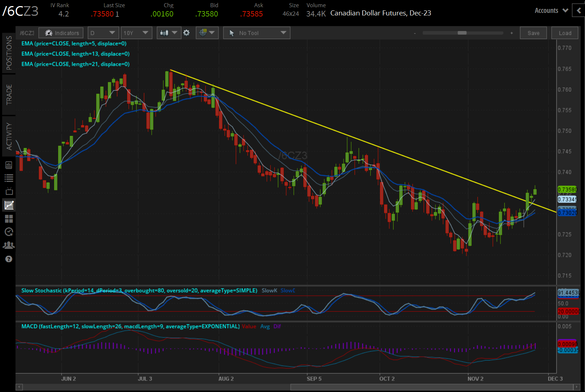Screen dimensions: 585x392
Task: Open the candlestick chart type dropdown
Action: 169,33
